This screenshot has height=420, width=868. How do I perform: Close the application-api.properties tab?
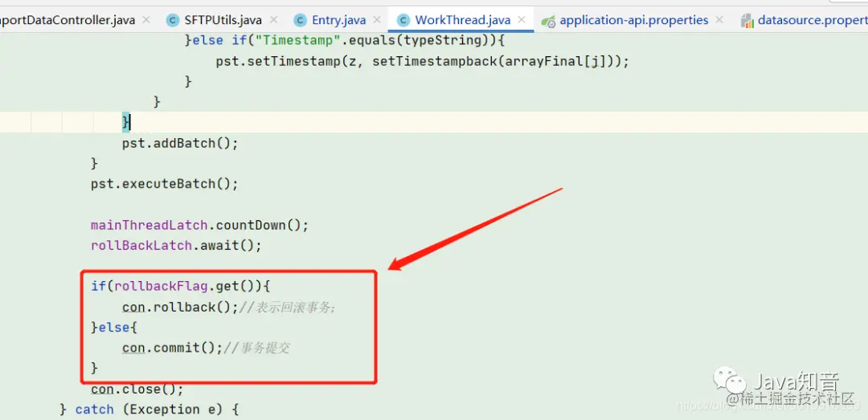click(719, 20)
